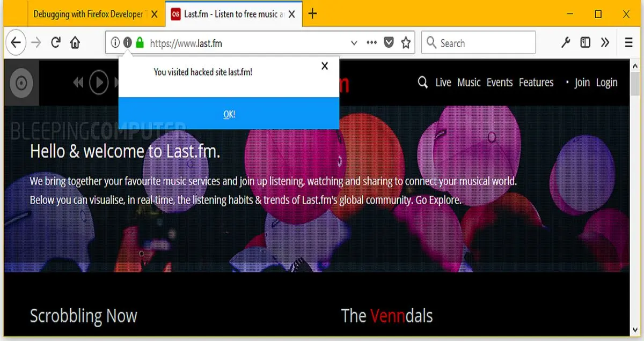Open developer tools wrench icon
644x341 pixels.
(565, 43)
